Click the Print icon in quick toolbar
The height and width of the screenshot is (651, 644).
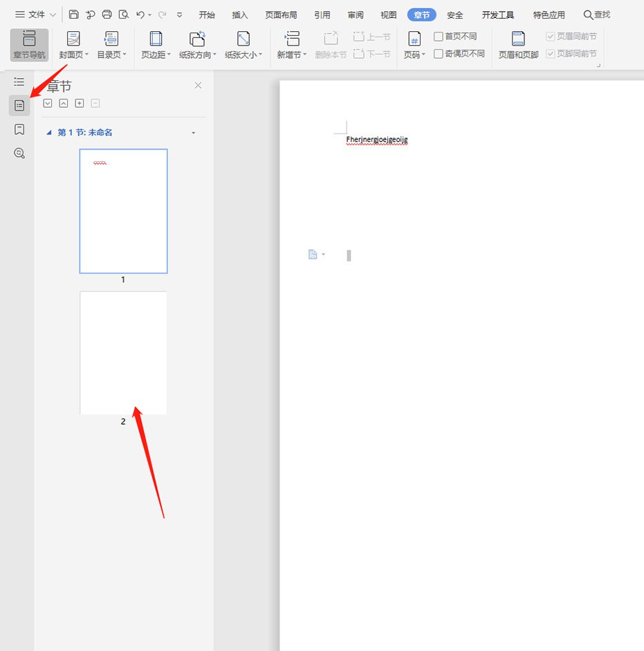click(x=107, y=15)
